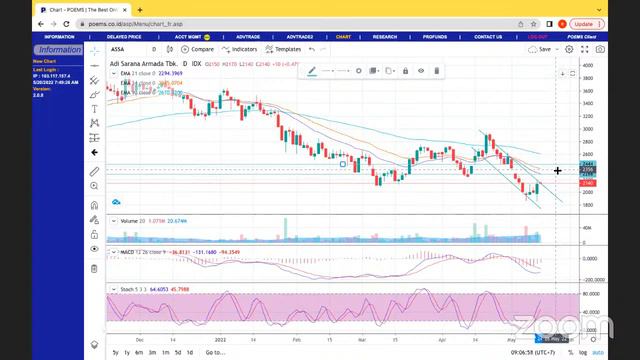
Task: Toggle auto price scale
Action: (x=598, y=352)
